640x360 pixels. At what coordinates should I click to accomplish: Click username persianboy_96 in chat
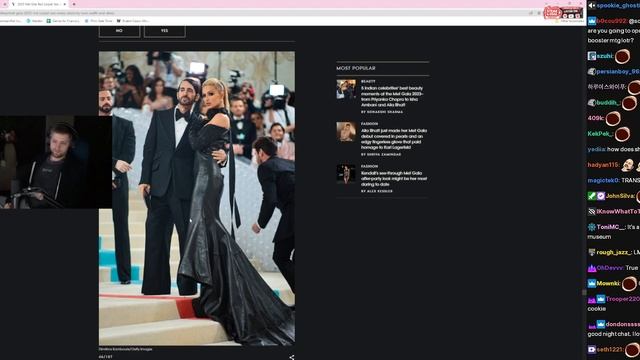(x=618, y=71)
